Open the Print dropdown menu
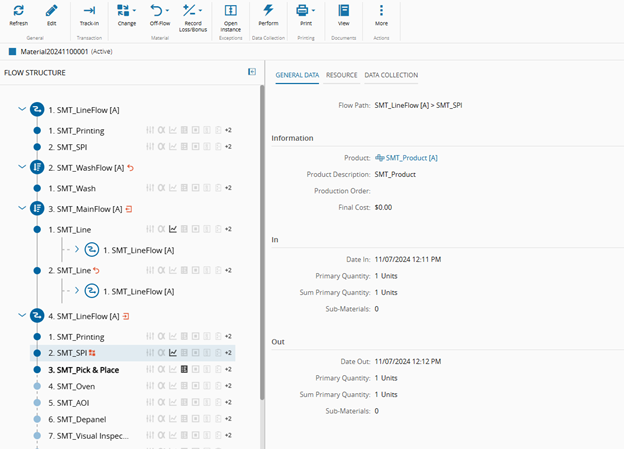Viewport: 624px width, 449px height. click(304, 10)
